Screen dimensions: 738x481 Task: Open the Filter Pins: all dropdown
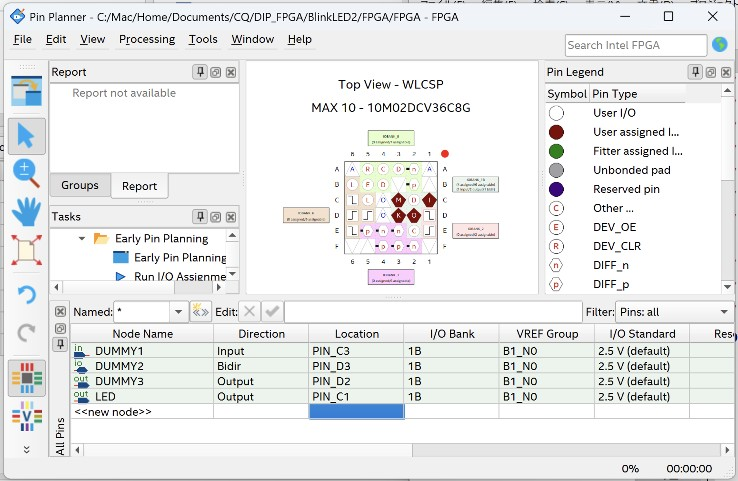coord(674,312)
